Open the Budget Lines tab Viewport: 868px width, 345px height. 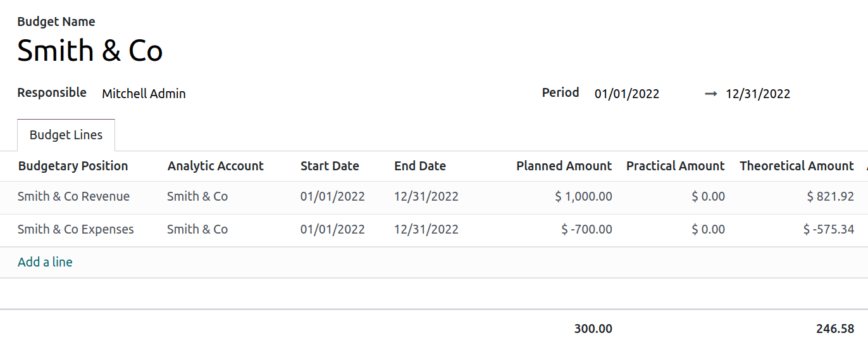point(66,135)
